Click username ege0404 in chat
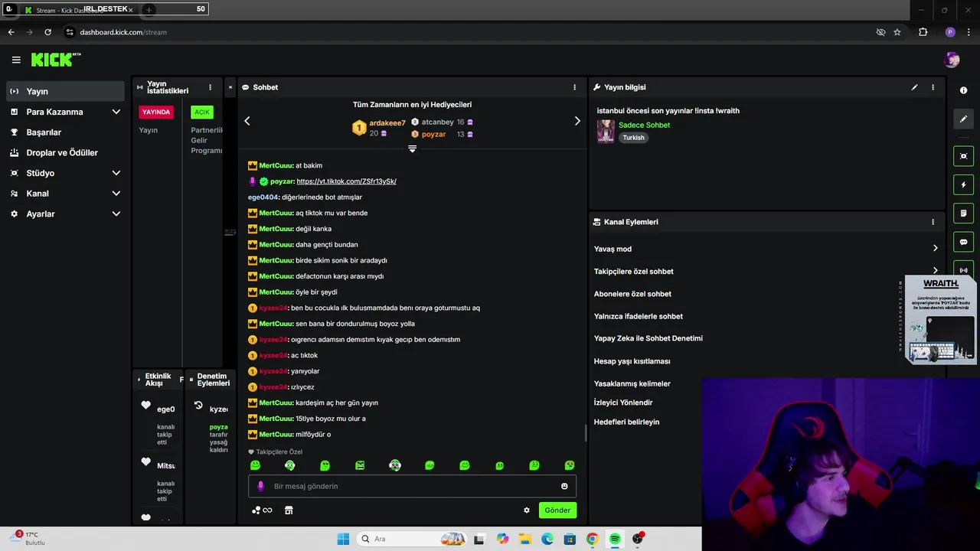The image size is (980, 551). click(263, 197)
